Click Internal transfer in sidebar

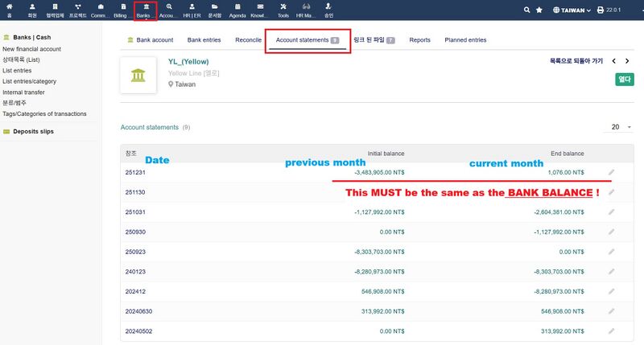[23, 92]
